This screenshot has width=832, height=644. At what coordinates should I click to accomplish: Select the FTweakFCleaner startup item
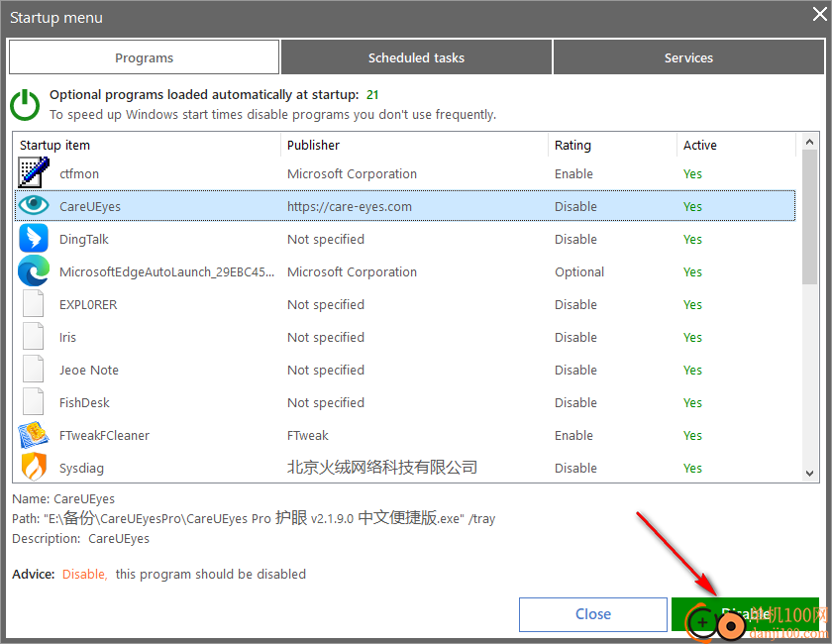click(104, 435)
